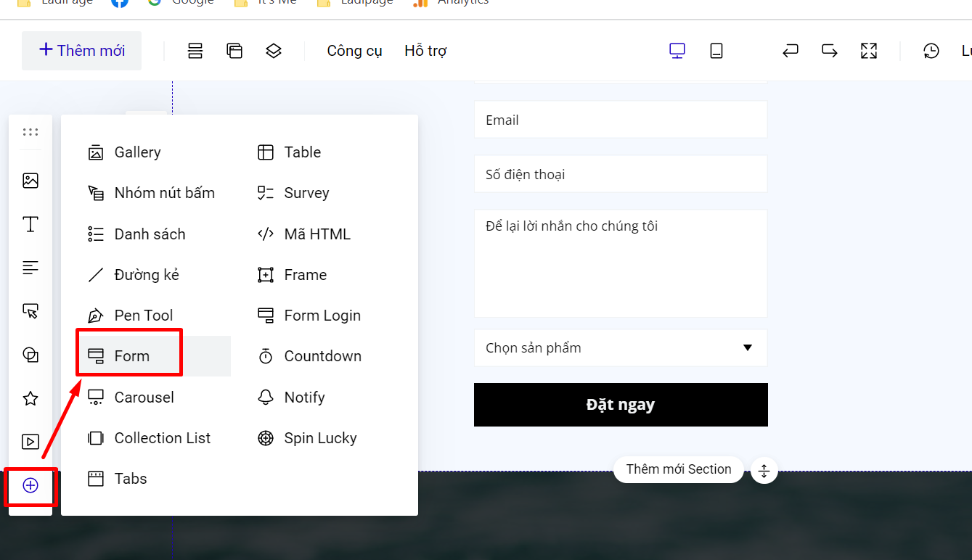Screen dimensions: 972x560
Task: Click the Thêm mới Section button
Action: coord(679,469)
